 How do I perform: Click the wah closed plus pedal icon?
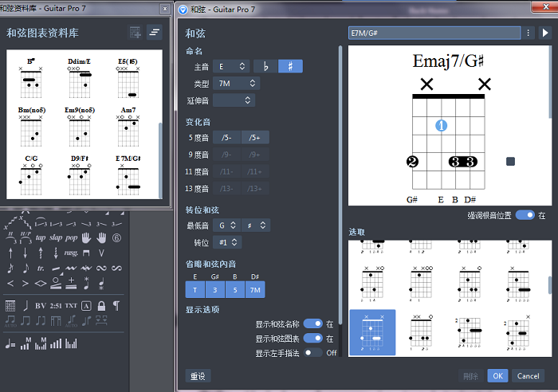(x=71, y=283)
